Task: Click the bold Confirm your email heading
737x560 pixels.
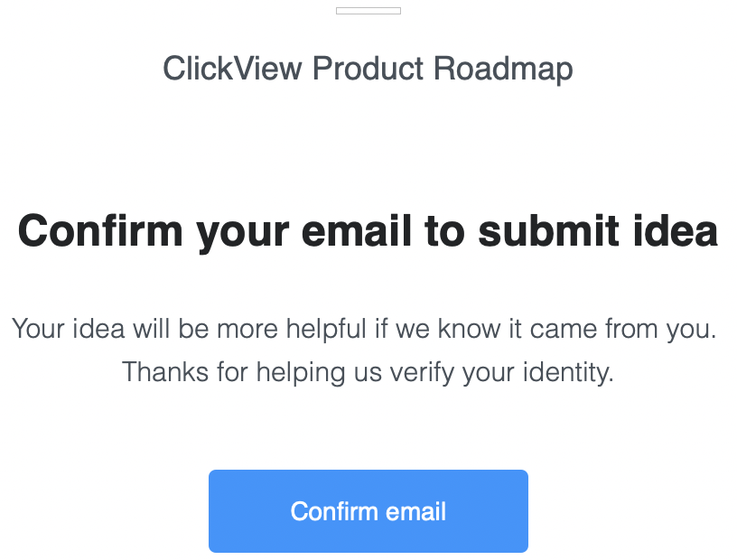Action: tap(368, 231)
